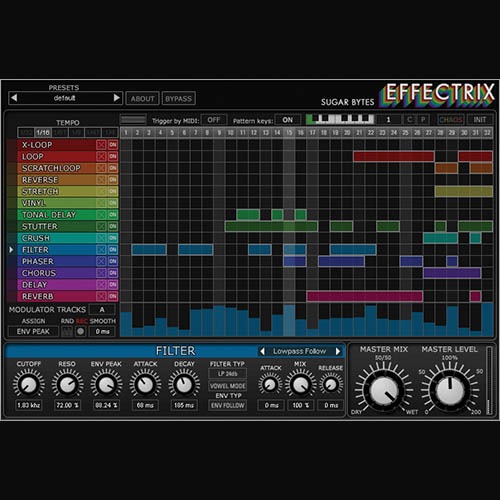
Task: Clear the VINYL track with its X icon
Action: click(101, 203)
